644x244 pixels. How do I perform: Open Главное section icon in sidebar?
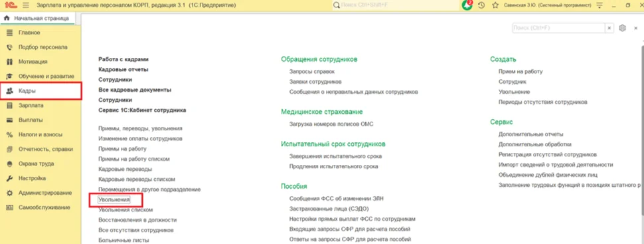(x=10, y=33)
